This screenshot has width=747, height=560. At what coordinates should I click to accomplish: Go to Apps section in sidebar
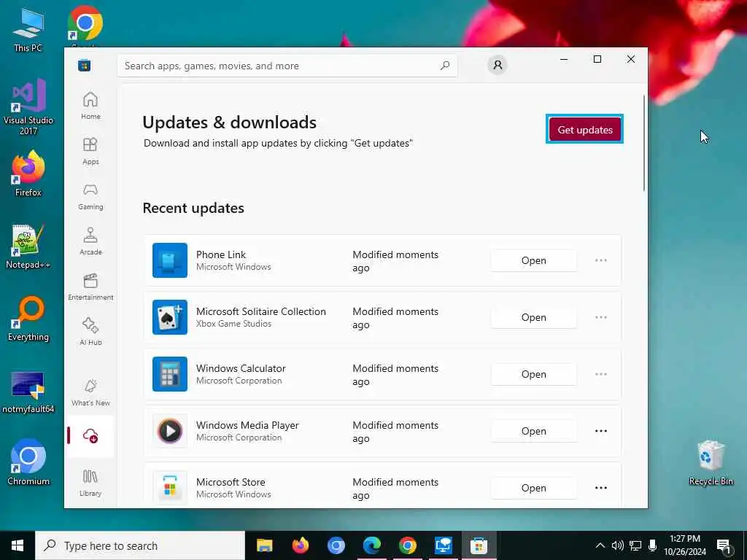(90, 151)
